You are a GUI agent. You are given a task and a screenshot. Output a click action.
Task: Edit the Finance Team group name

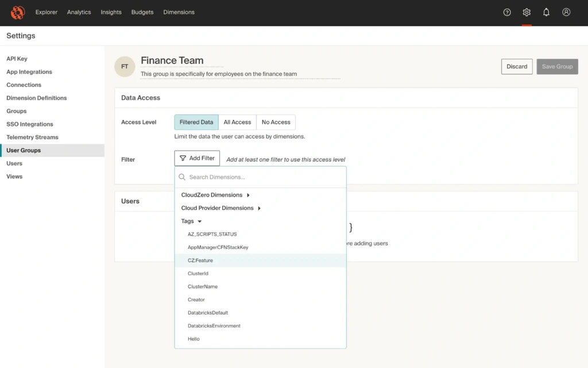tap(182, 60)
